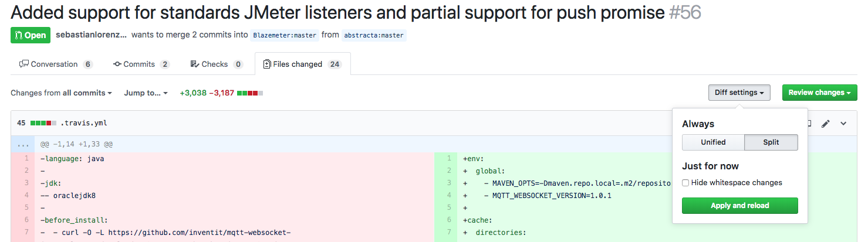Switch to the Commits tab

click(141, 64)
